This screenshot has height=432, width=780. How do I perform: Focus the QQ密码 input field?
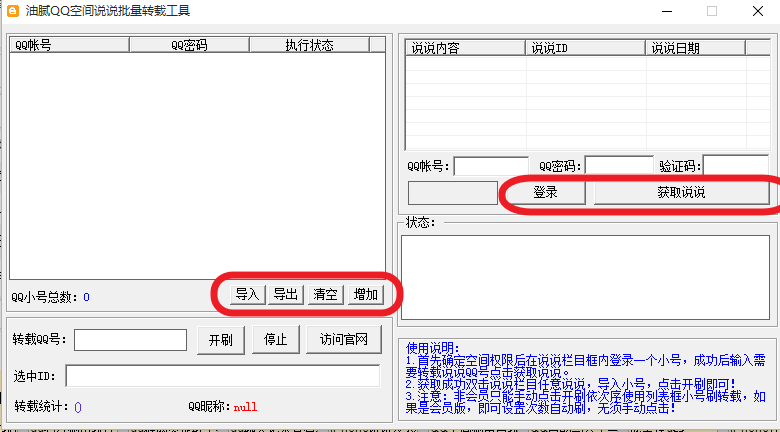[x=619, y=166]
